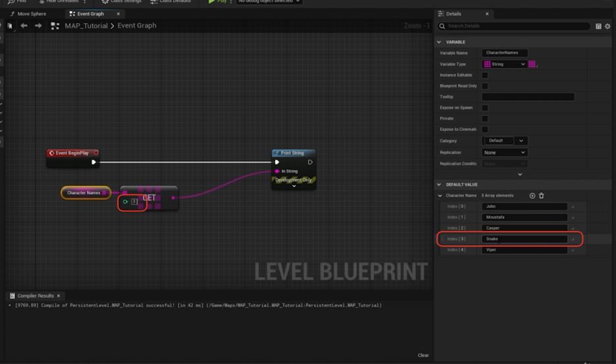616x364 pixels.
Task: Open the Category dropdown arrow
Action: click(521, 141)
